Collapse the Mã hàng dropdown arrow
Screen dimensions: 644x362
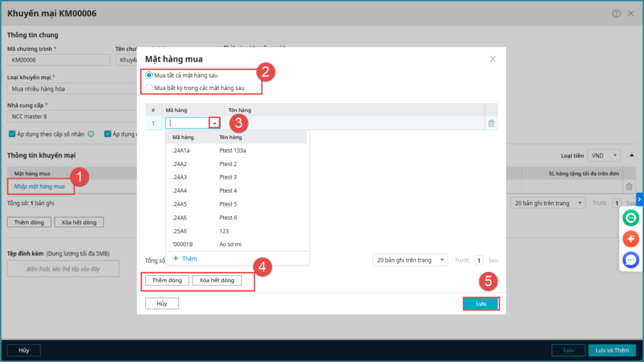[214, 123]
